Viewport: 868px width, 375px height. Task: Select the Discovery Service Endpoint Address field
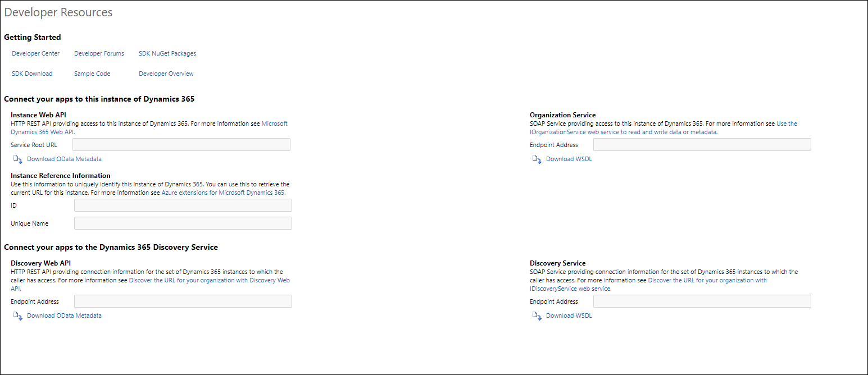[x=702, y=301]
